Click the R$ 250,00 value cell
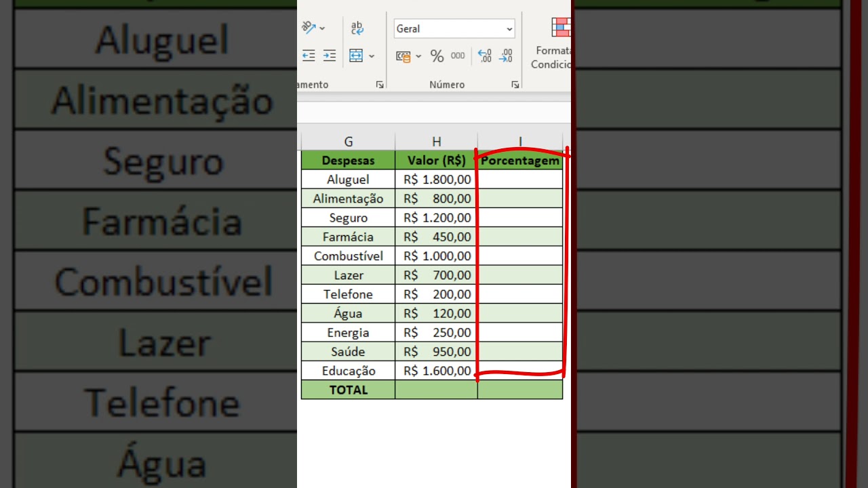Viewport: 868px width, 488px height. (x=436, y=332)
